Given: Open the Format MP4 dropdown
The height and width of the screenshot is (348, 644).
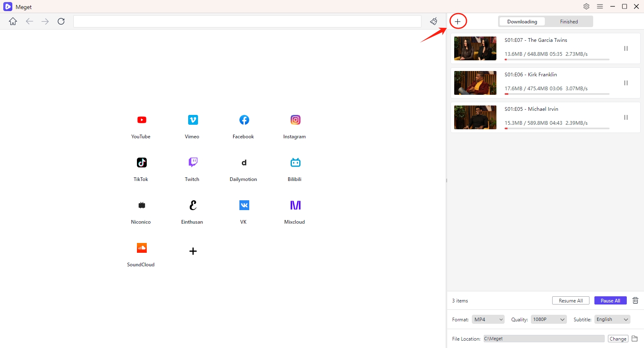Looking at the screenshot, I should tap(488, 319).
